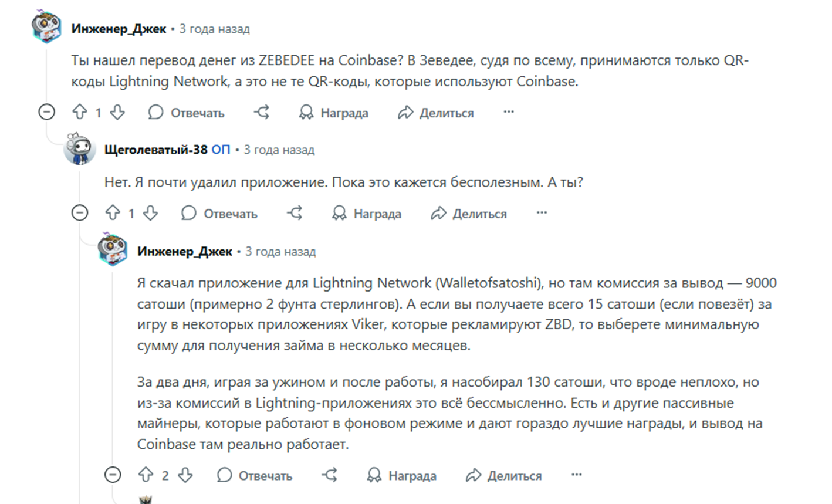Upvote Щеголеватый-38's reply
The width and height of the screenshot is (832, 504).
pos(112,213)
